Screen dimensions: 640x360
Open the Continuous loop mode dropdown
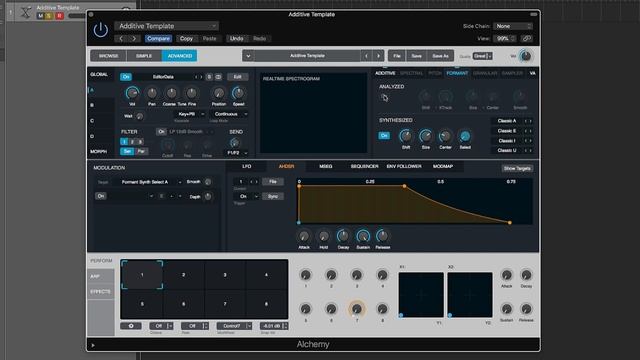pyautogui.click(x=229, y=114)
